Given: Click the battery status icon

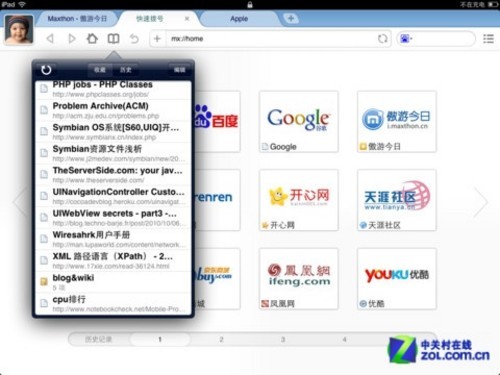Looking at the screenshot, I should coord(493,4).
